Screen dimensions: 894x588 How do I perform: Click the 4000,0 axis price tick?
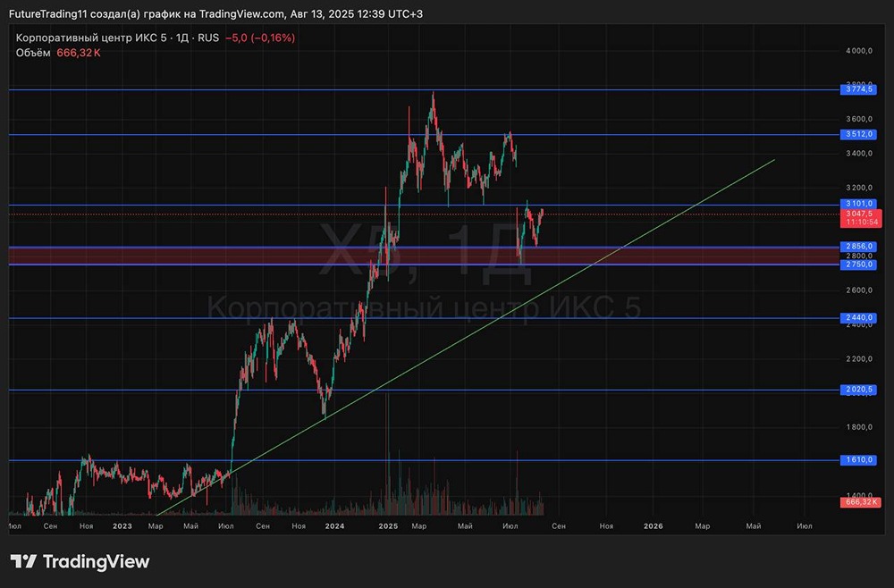point(858,51)
